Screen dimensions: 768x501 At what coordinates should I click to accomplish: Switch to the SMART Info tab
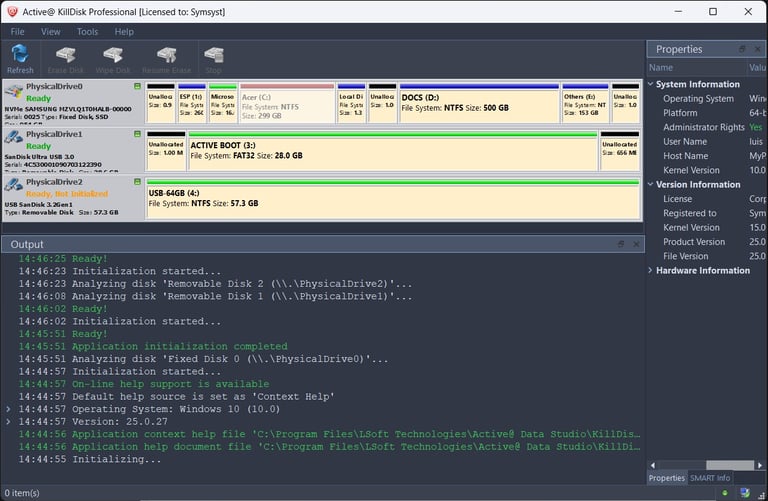coord(711,478)
